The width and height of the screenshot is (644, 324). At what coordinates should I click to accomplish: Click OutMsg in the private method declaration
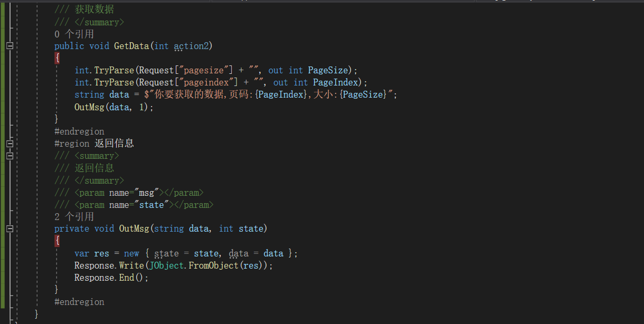coord(134,228)
